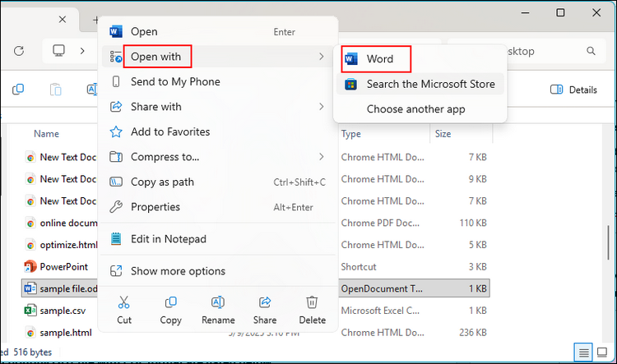The height and width of the screenshot is (364, 617).
Task: Toggle the Details pane button
Action: coord(573,90)
